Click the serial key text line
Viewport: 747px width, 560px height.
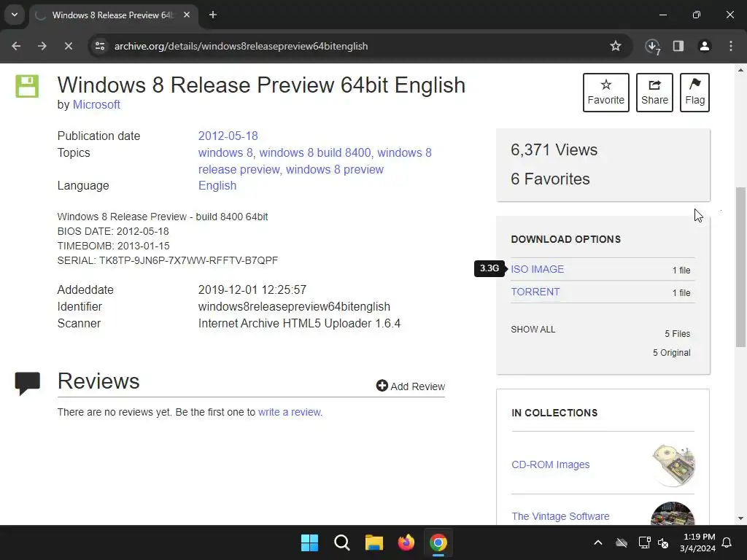168,260
